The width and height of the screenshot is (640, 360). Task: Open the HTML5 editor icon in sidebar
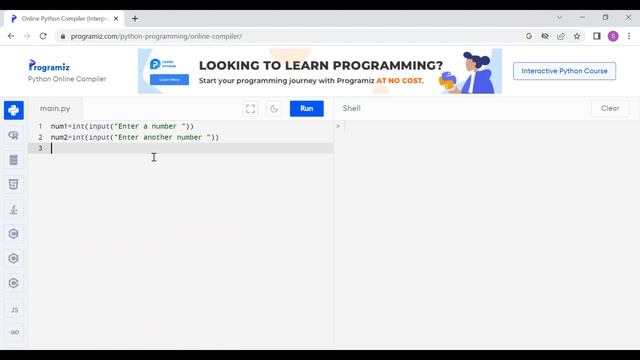pos(13,184)
